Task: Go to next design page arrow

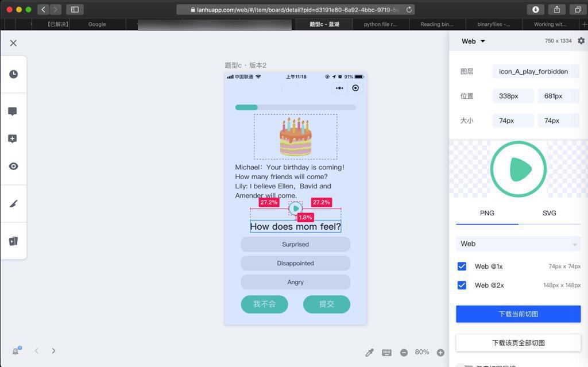Action: pos(53,351)
